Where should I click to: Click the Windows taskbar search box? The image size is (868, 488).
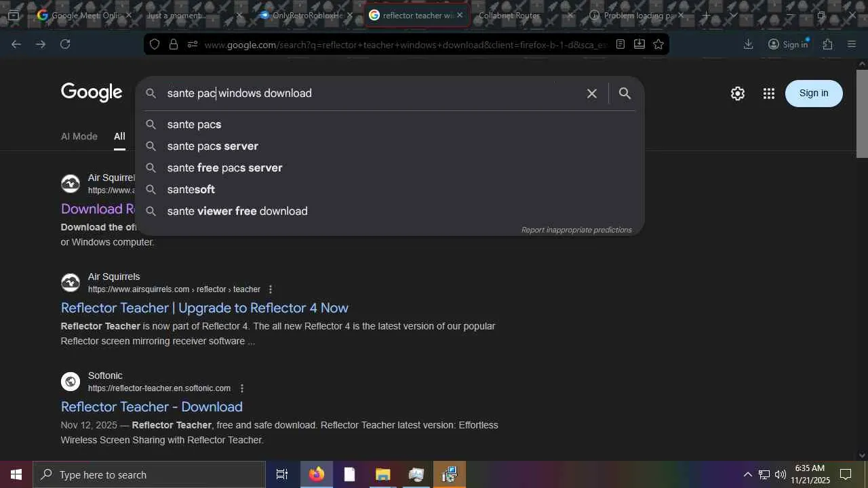149,474
